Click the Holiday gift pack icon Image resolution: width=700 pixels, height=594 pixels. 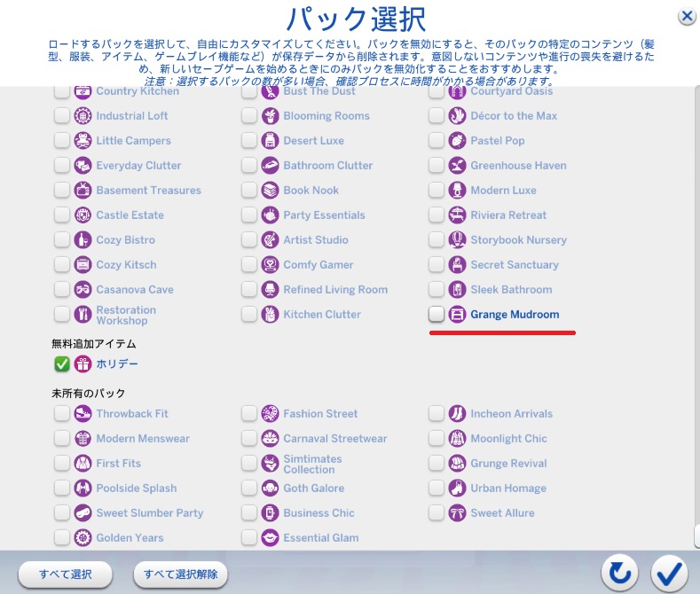pyautogui.click(x=83, y=363)
